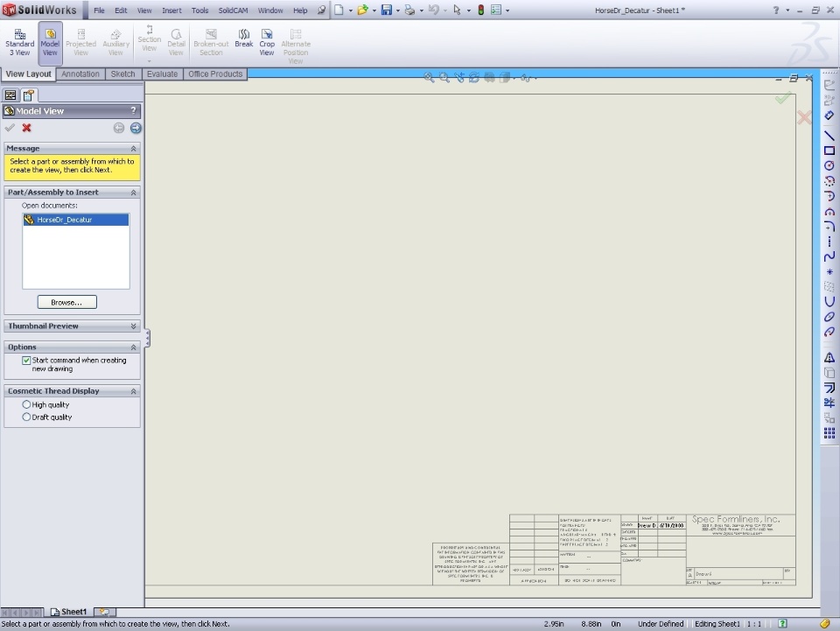Select the Circle sketch tool on right toolbar

pyautogui.click(x=829, y=165)
